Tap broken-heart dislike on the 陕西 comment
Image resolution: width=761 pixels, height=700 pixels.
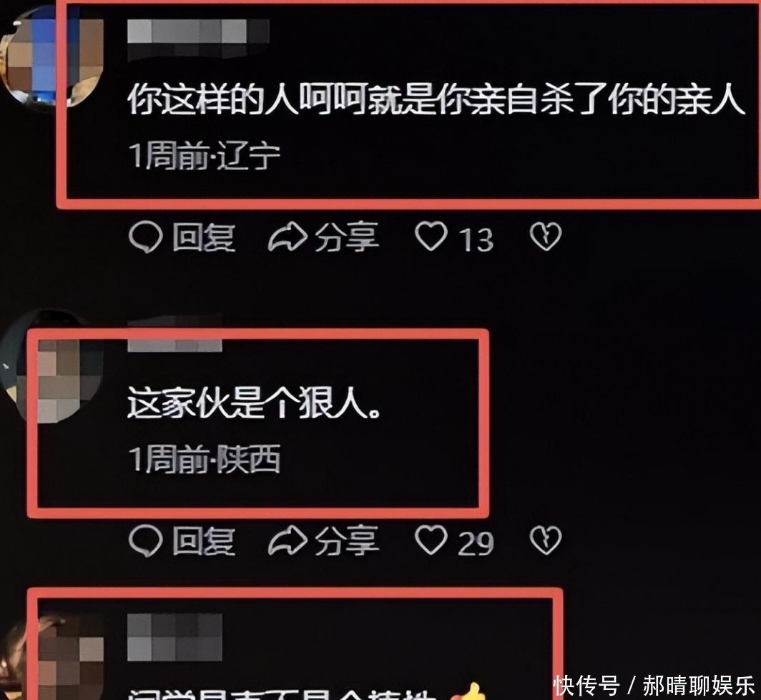click(546, 539)
